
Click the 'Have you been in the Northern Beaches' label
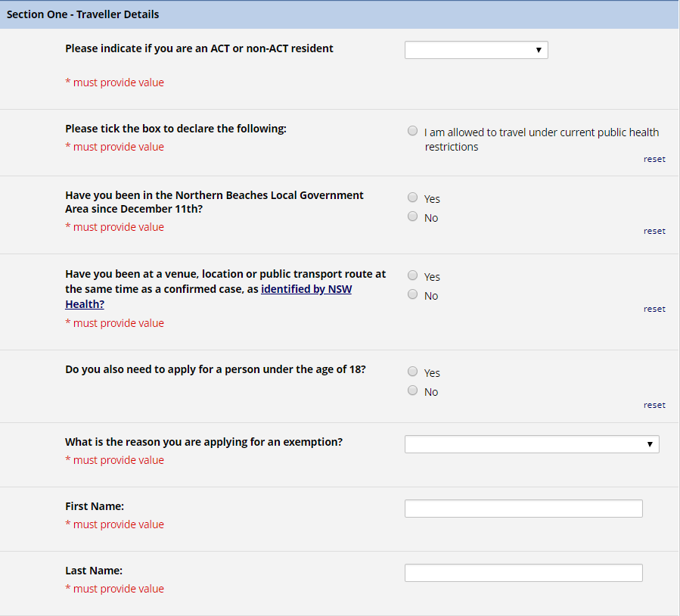pyautogui.click(x=214, y=202)
